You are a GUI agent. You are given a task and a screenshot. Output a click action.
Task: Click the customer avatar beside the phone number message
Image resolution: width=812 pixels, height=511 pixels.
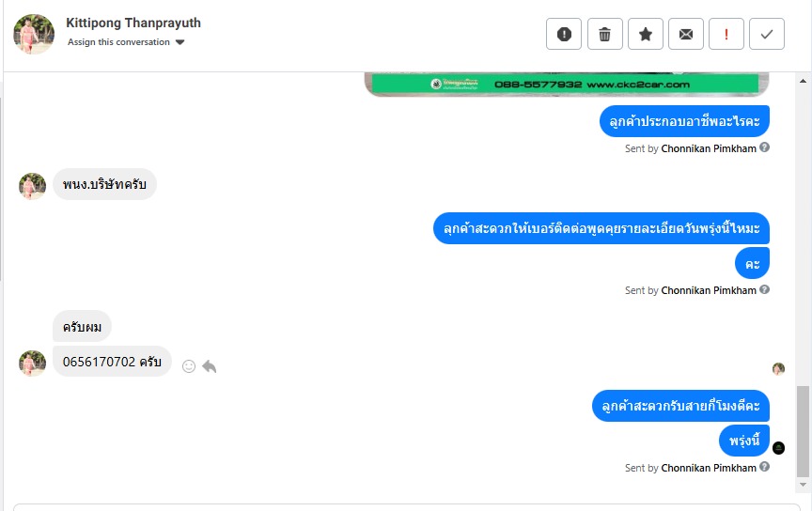point(32,363)
